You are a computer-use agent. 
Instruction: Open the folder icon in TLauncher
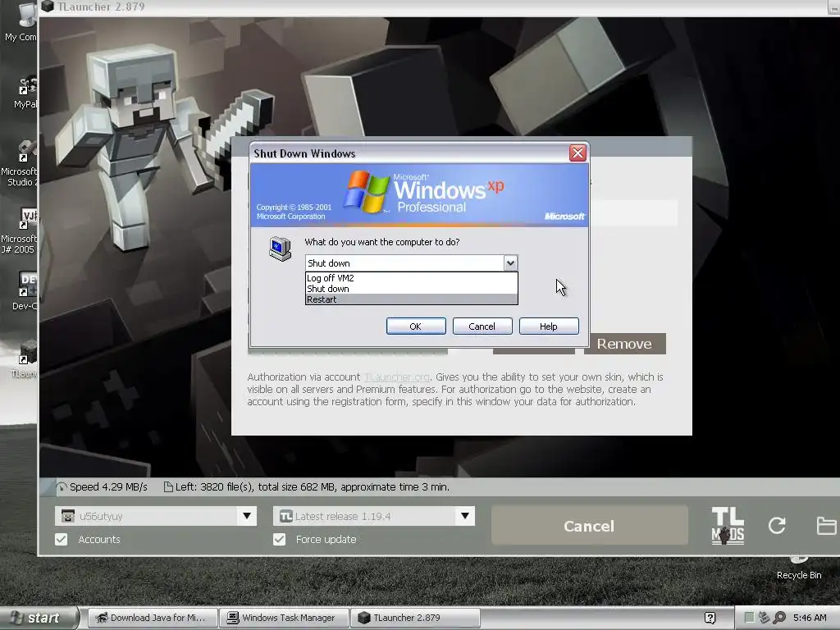tap(827, 526)
